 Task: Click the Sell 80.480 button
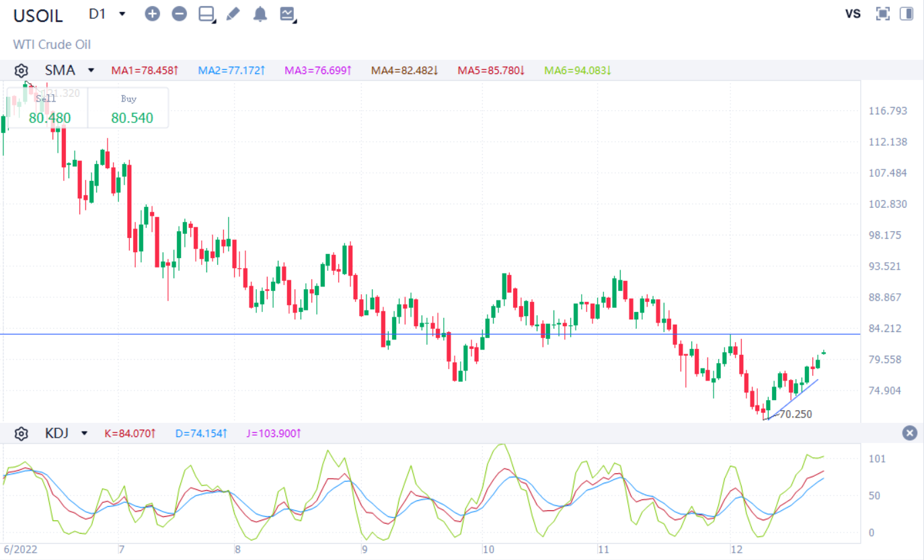(x=46, y=110)
